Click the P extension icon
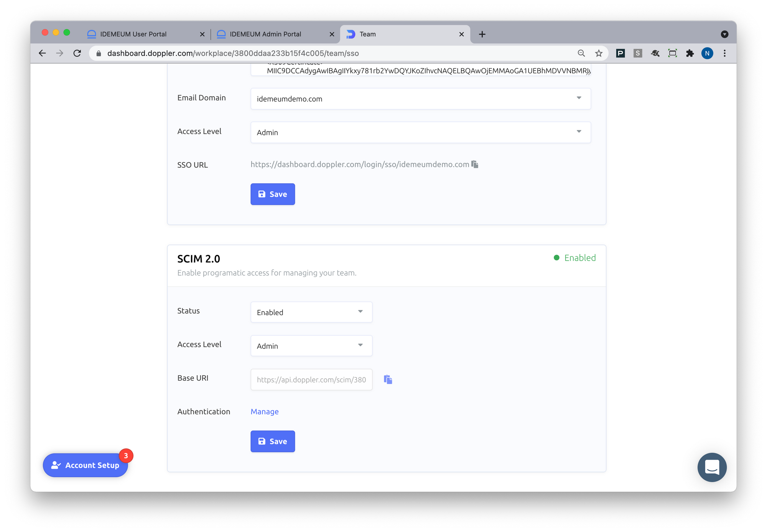Image resolution: width=767 pixels, height=532 pixels. 621,53
